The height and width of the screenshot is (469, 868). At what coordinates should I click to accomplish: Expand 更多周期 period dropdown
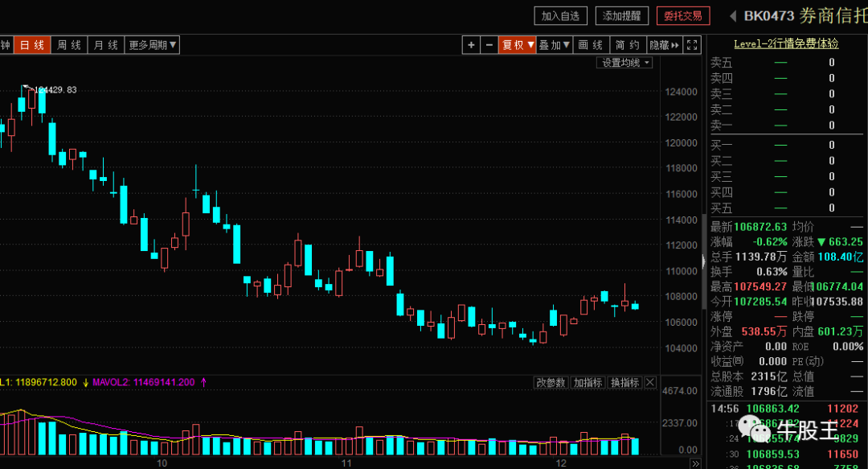pos(152,45)
